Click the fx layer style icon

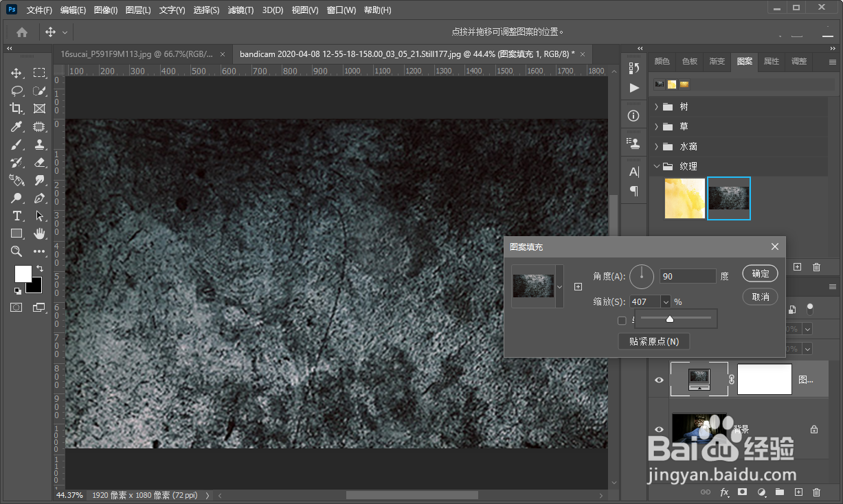[724, 492]
